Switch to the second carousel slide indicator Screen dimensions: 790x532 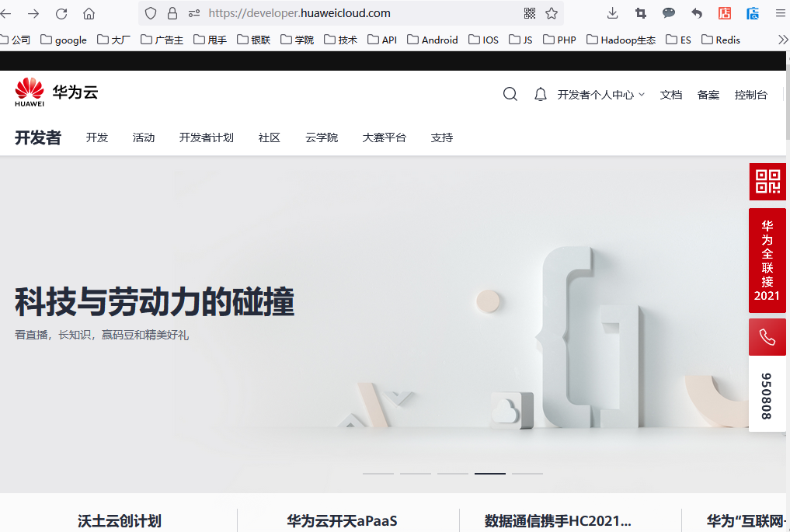point(416,474)
